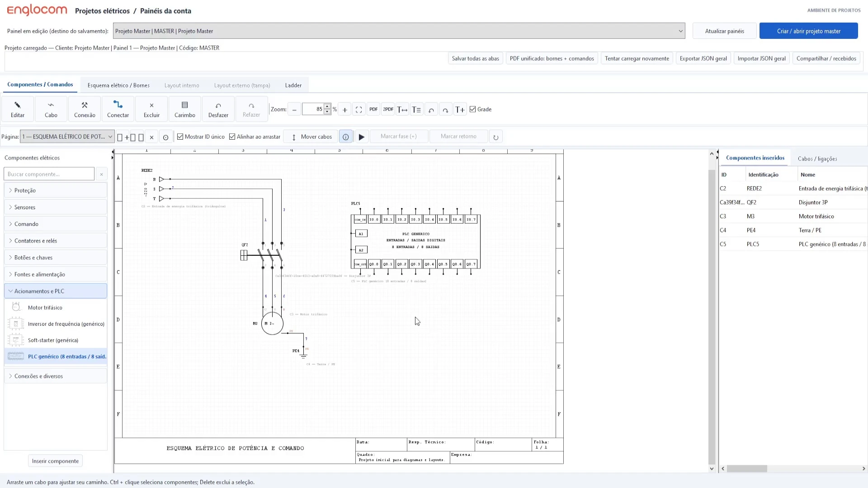Select the Editar pencil tool

(x=18, y=109)
